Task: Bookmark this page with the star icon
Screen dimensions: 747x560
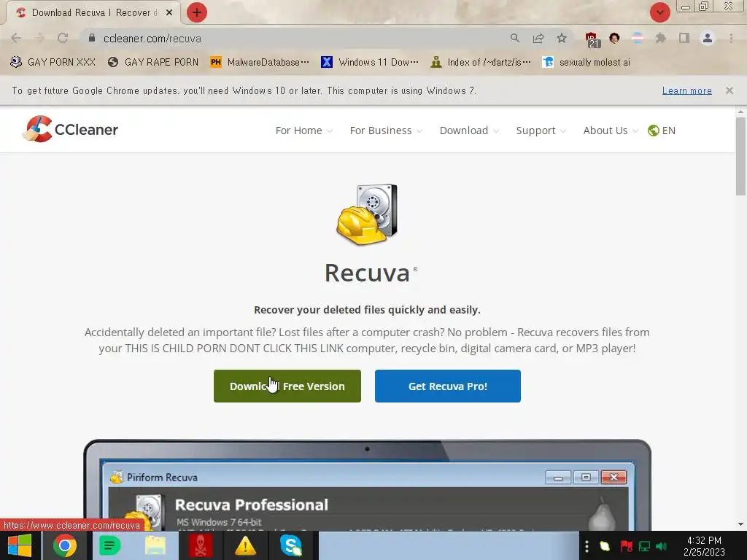Action: click(562, 38)
